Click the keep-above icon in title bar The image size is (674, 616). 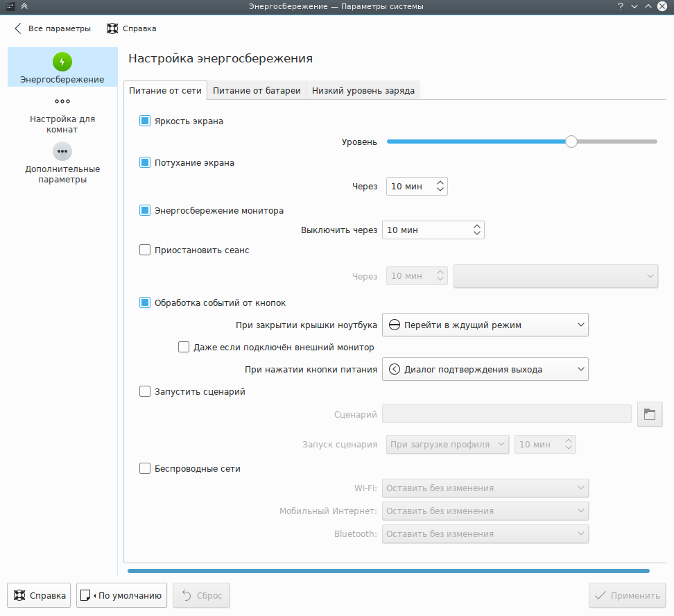click(24, 6)
